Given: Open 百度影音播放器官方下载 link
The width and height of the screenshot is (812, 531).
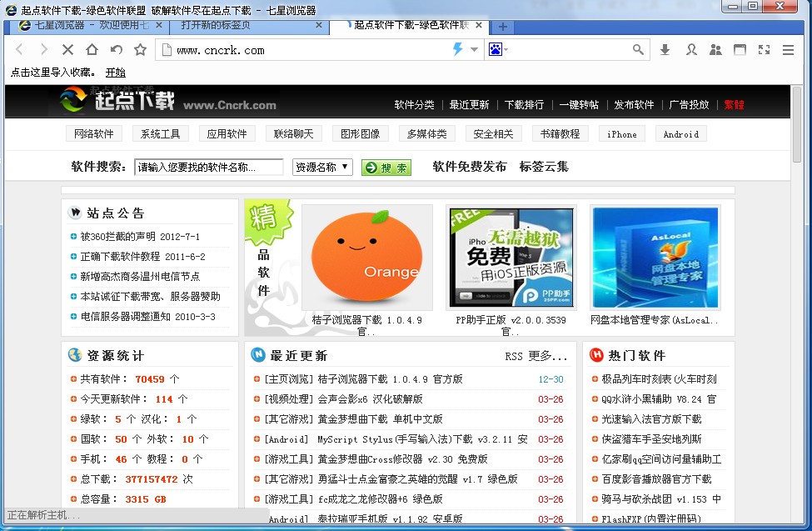Looking at the screenshot, I should click(x=656, y=479).
